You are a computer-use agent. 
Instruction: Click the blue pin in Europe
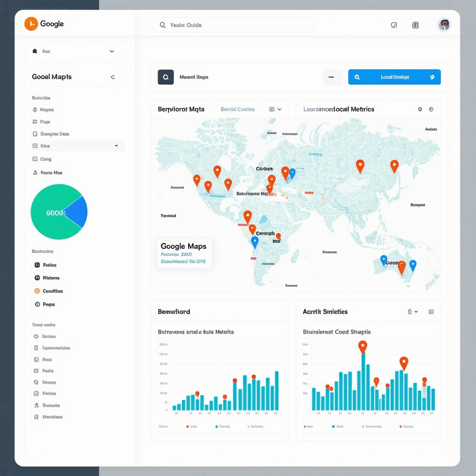[292, 173]
